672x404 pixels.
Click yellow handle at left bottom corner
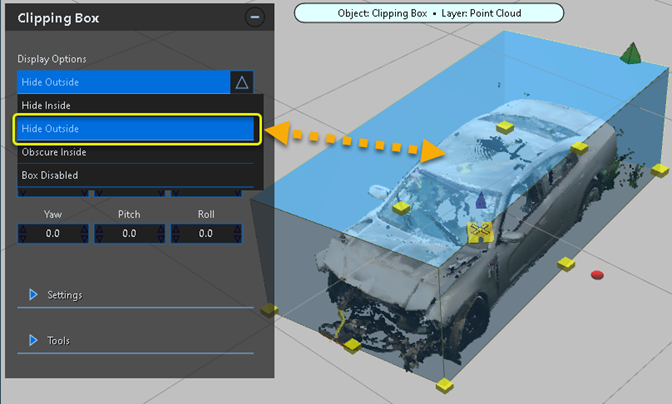point(269,310)
